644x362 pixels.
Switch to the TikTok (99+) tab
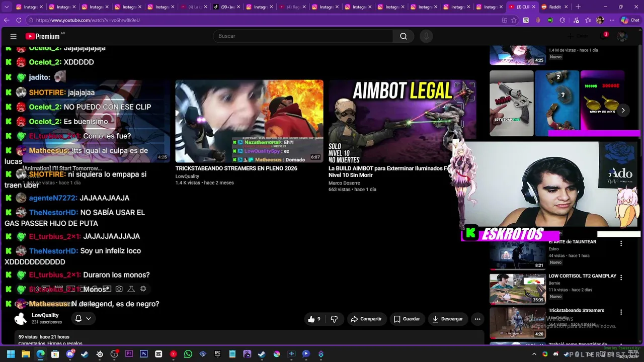[x=226, y=7]
